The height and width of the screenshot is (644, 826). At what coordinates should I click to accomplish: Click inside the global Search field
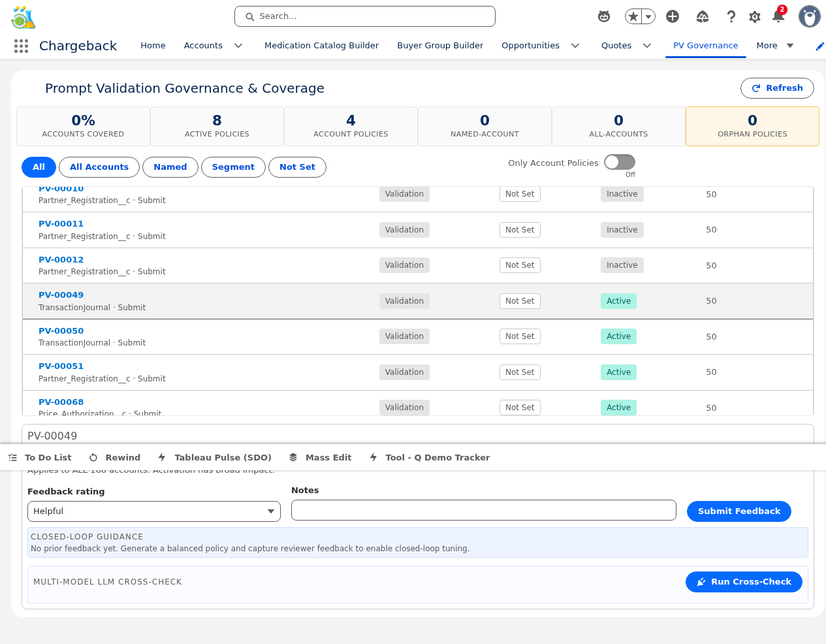point(365,16)
